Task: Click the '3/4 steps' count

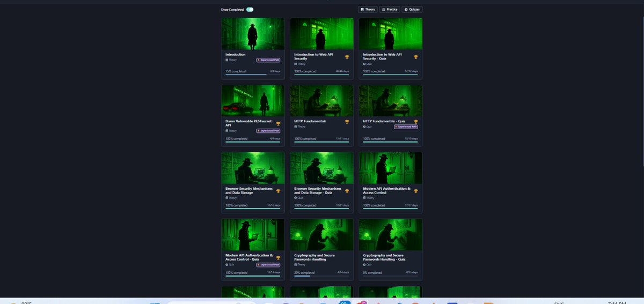Action: tap(275, 71)
